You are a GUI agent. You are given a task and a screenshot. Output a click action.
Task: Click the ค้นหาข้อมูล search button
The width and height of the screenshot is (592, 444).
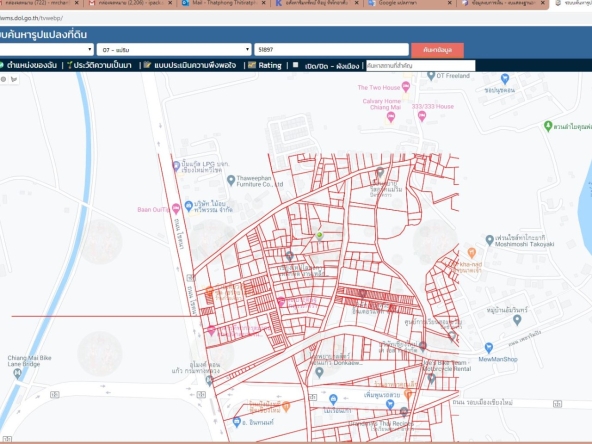click(437, 50)
